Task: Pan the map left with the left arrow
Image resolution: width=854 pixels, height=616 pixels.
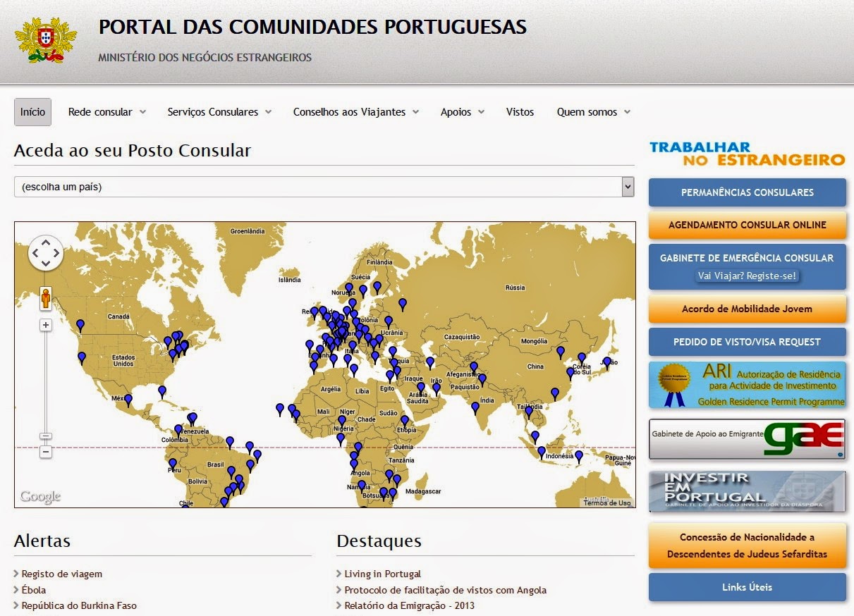Action: 35,252
